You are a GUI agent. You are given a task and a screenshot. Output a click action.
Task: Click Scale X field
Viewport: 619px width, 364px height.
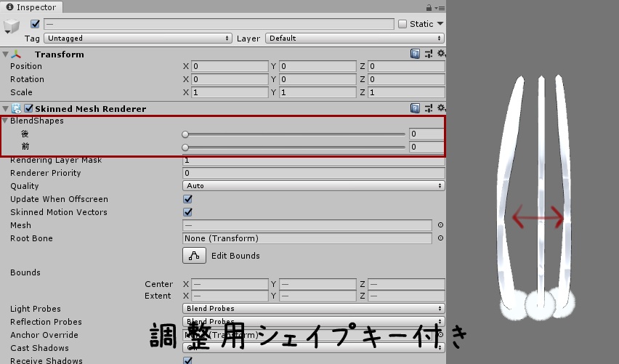tap(230, 92)
